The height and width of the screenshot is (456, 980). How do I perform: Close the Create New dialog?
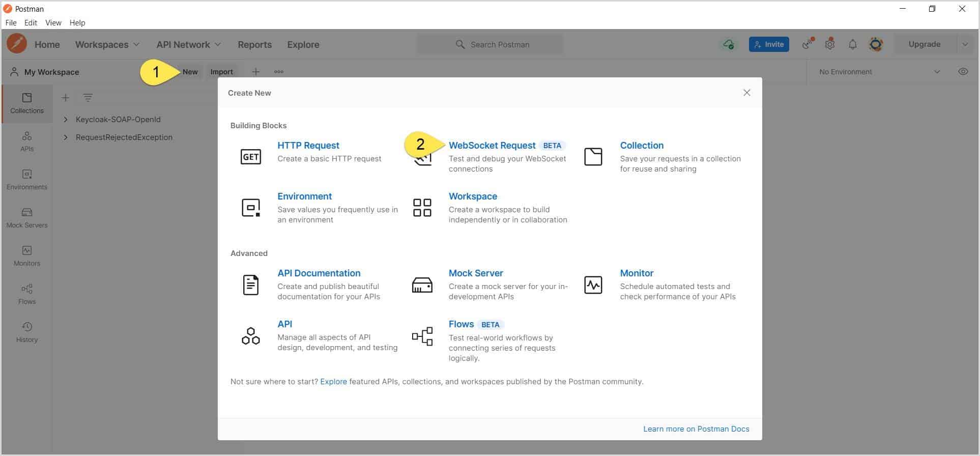(x=746, y=93)
